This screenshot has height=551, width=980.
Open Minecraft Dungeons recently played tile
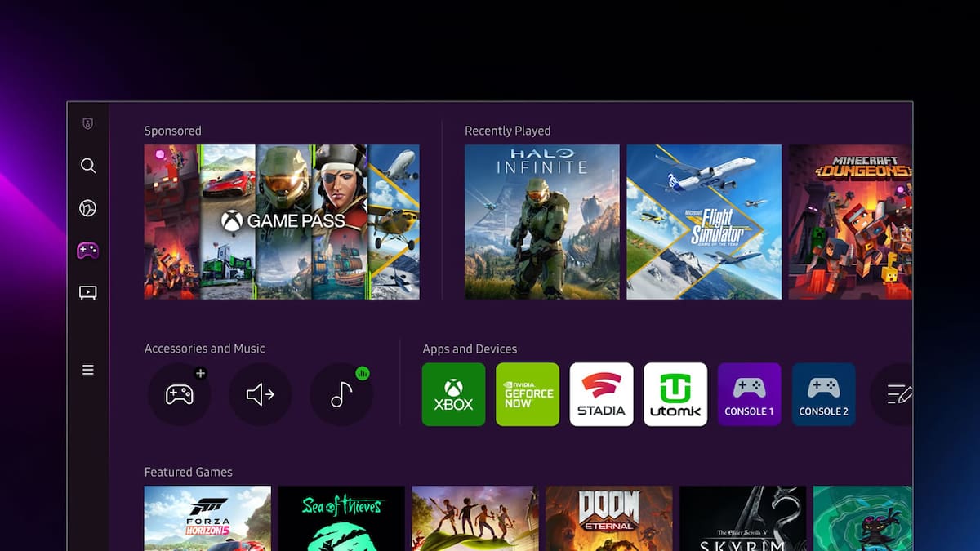[850, 222]
